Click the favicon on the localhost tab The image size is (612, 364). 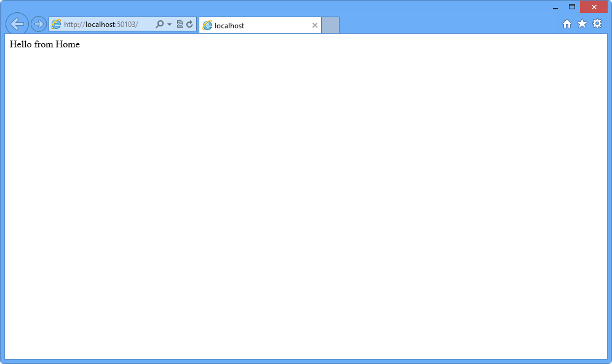(207, 25)
